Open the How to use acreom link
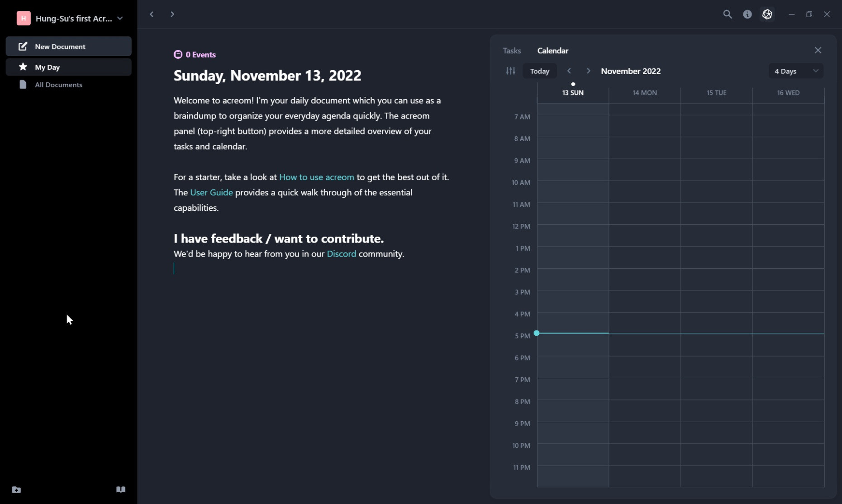 pyautogui.click(x=316, y=177)
